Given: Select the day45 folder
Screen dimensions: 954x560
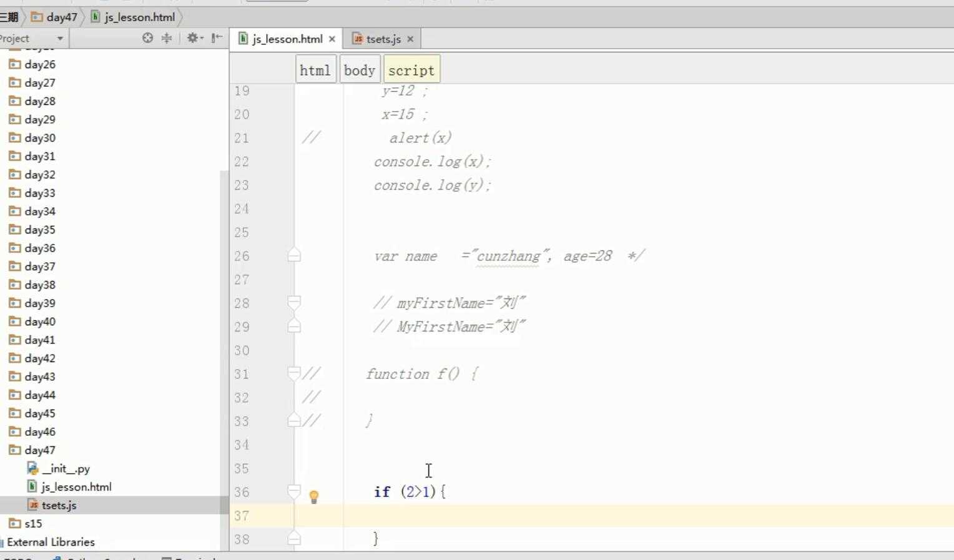Looking at the screenshot, I should click(x=40, y=413).
